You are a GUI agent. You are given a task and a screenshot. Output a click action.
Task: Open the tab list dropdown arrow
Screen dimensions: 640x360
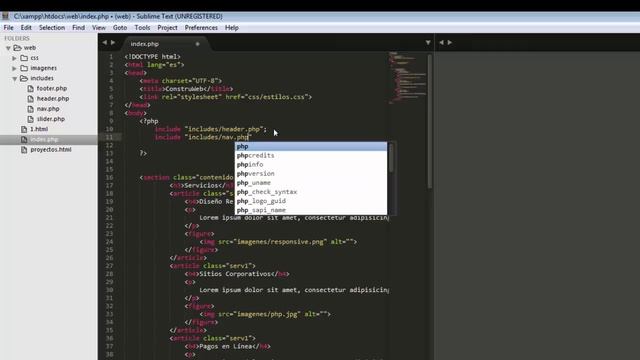428,42
